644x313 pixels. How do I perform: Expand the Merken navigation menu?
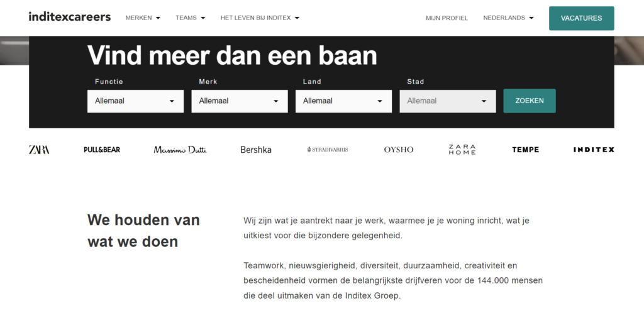pos(143,18)
